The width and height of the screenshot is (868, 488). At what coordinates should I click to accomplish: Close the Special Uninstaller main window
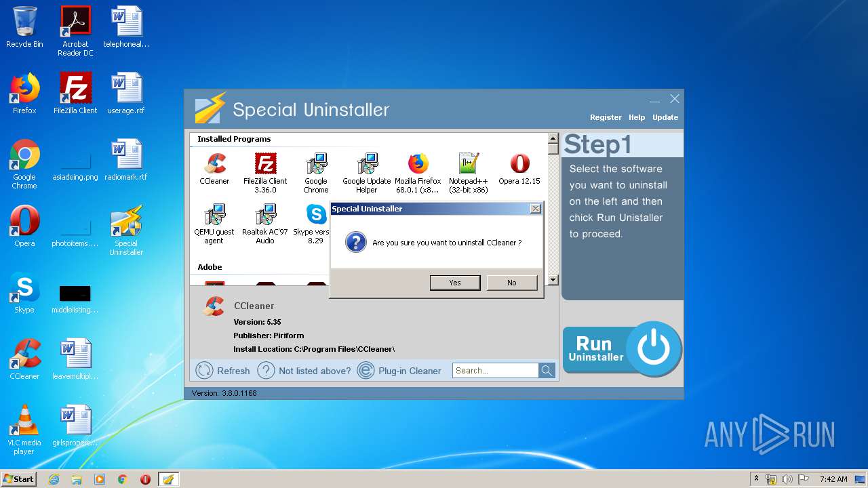[x=675, y=99]
